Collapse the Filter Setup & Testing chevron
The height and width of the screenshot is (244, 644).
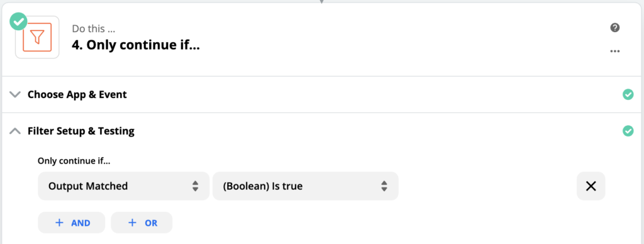[x=15, y=131]
